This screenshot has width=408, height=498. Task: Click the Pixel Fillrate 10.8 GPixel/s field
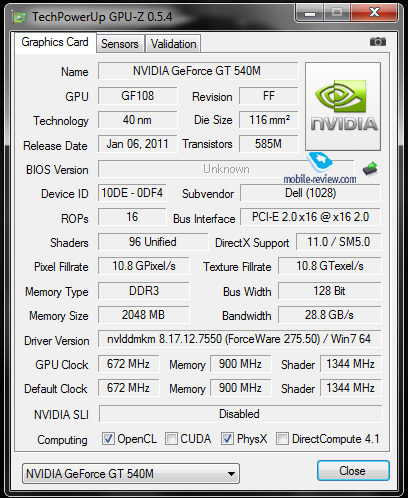point(144,266)
